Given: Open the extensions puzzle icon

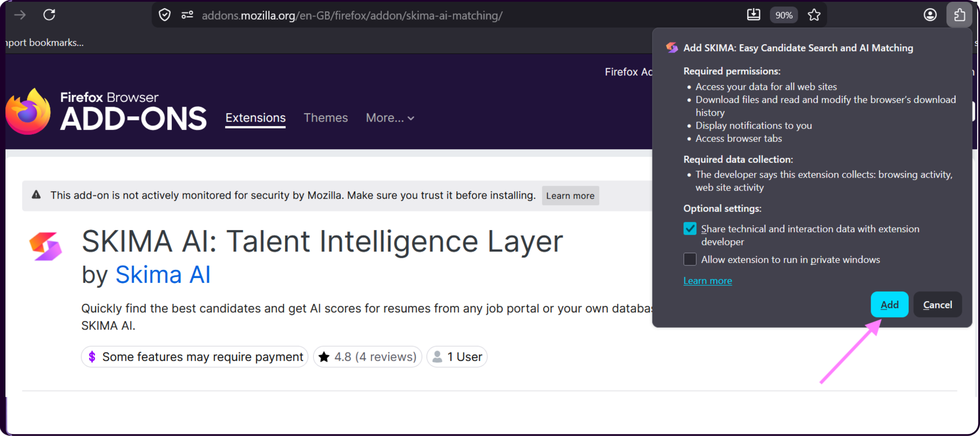Looking at the screenshot, I should click(960, 15).
